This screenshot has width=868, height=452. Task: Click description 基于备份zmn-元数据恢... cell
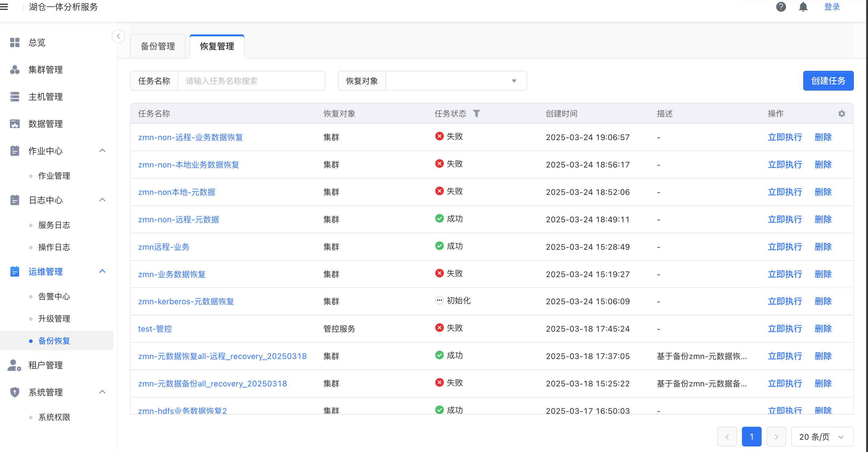[x=702, y=356]
